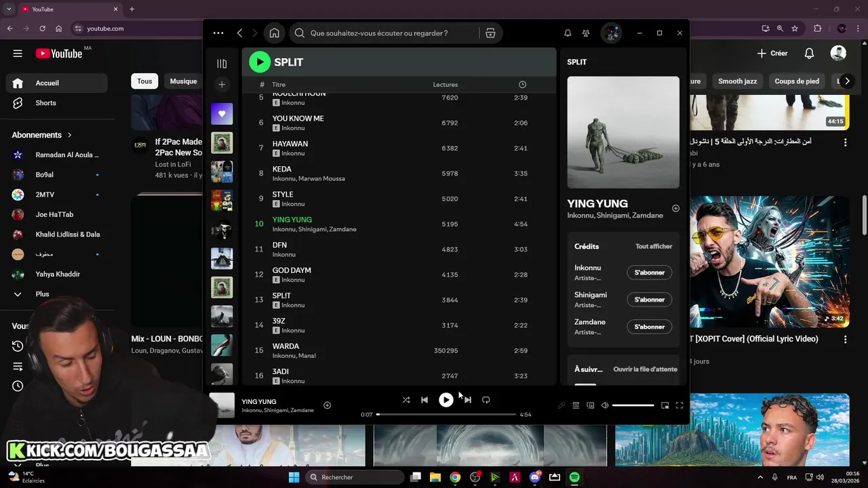868x488 pixels.
Task: Adjust the Spotify volume slider
Action: coord(633,405)
